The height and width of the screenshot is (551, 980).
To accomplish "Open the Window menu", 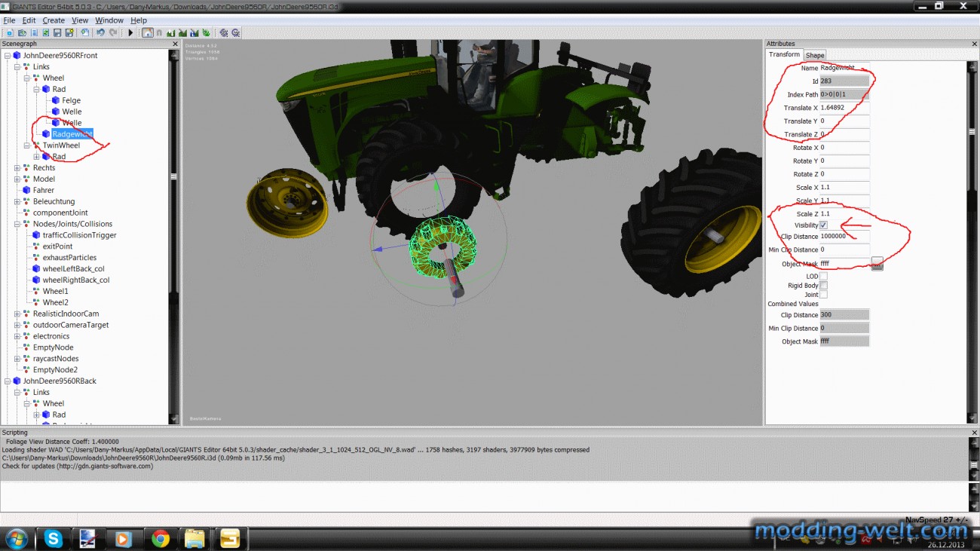I will 109,20.
